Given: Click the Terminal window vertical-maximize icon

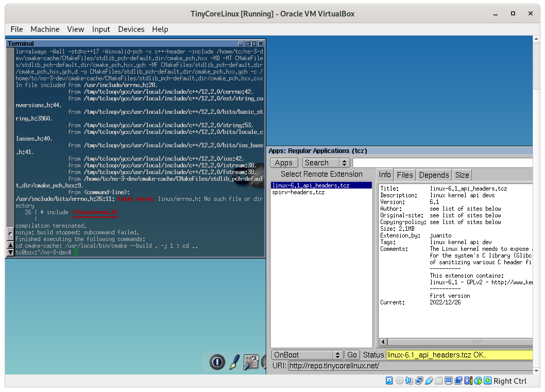Looking at the screenshot, I should click(254, 43).
